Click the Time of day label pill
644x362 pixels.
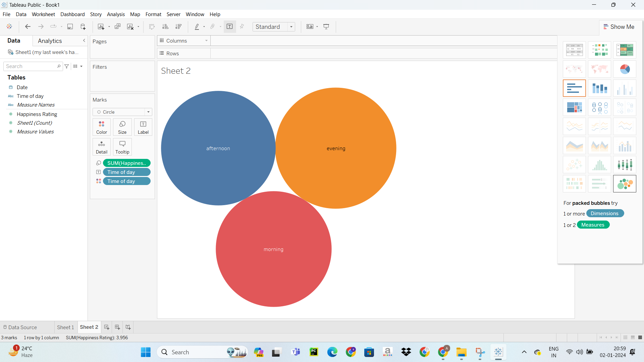pos(127,172)
